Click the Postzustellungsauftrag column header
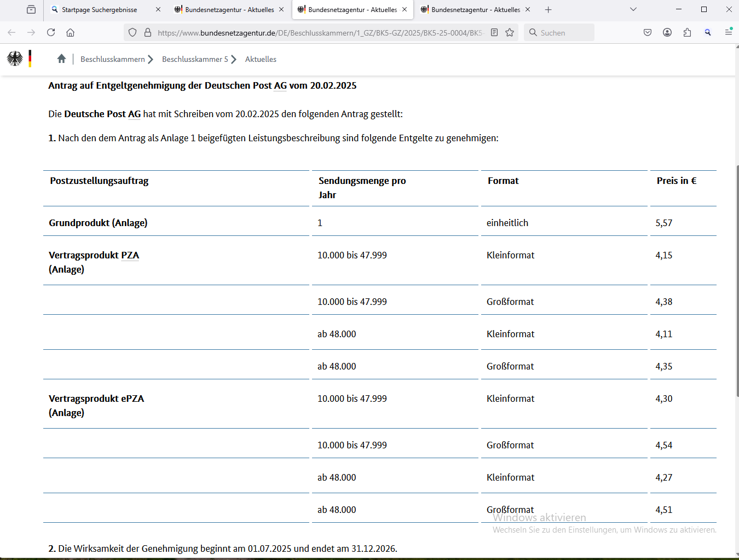739x560 pixels. [99, 181]
